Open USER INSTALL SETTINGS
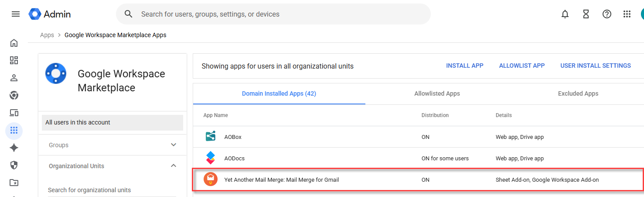The height and width of the screenshot is (197, 644). pos(596,66)
